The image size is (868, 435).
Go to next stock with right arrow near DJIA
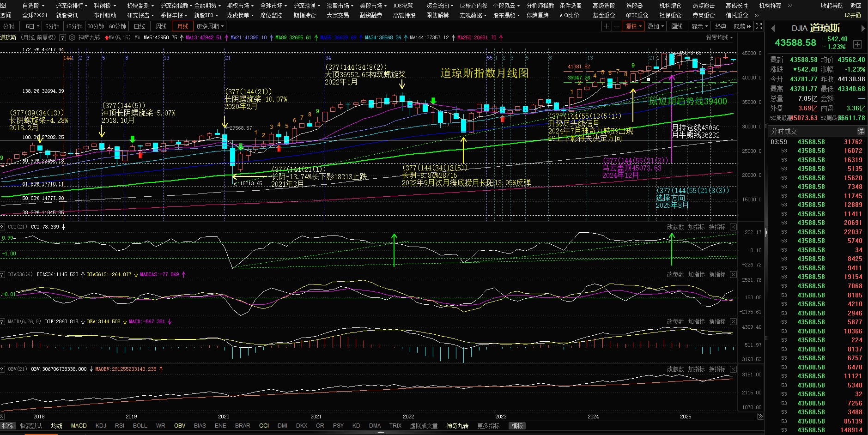click(x=862, y=28)
